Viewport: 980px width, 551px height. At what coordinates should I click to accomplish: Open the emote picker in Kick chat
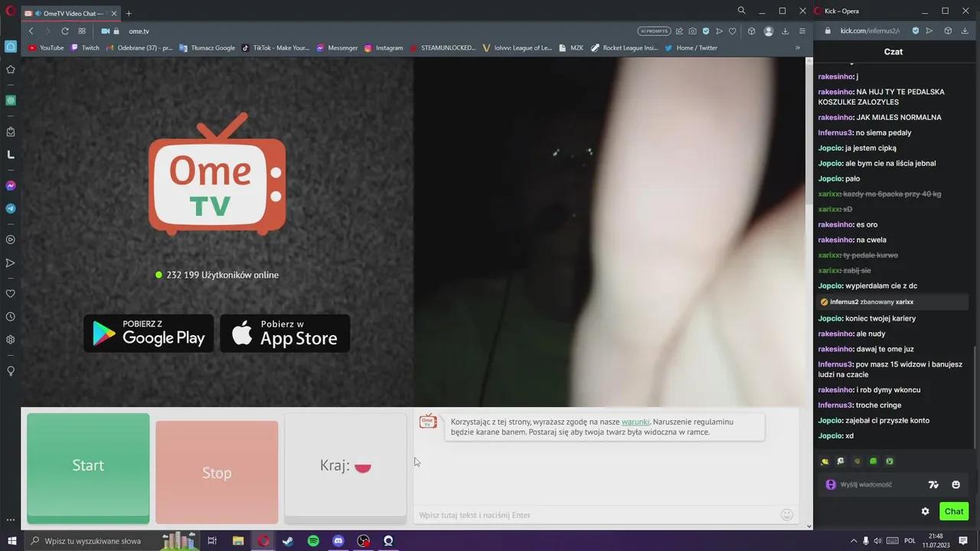coord(955,484)
